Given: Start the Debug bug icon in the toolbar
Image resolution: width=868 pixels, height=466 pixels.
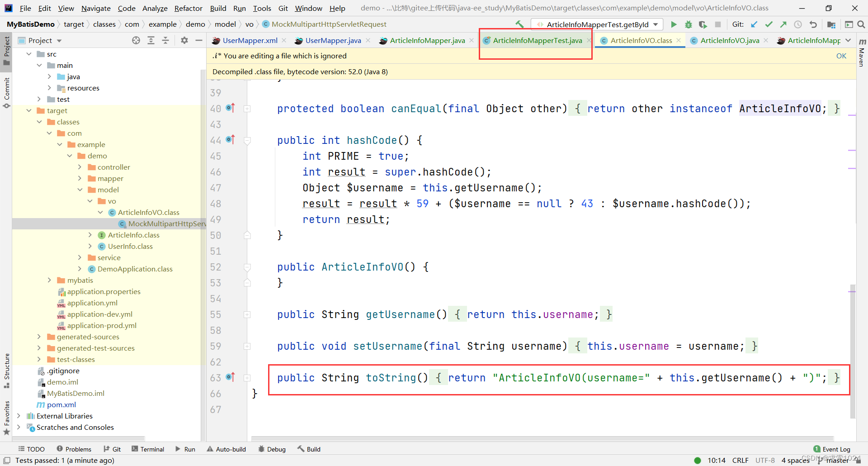Looking at the screenshot, I should pos(688,24).
